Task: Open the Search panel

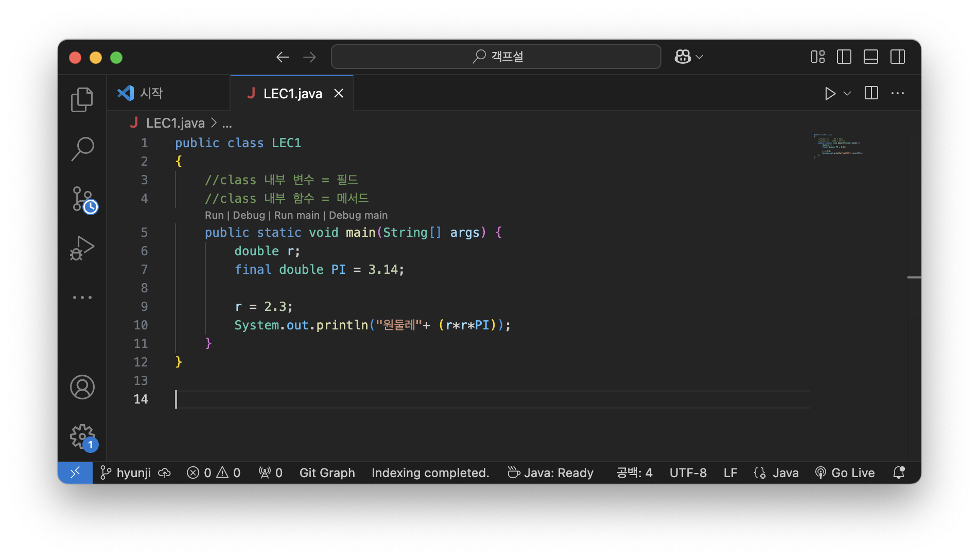Action: (82, 148)
